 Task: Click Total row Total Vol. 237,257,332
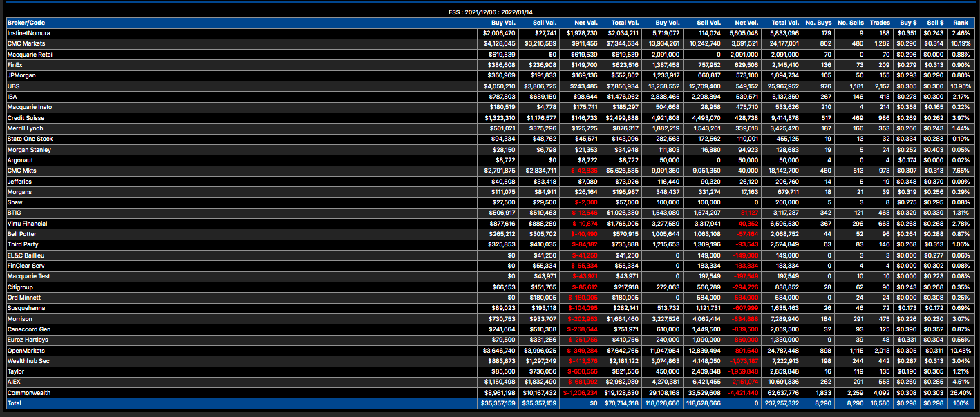click(x=781, y=404)
